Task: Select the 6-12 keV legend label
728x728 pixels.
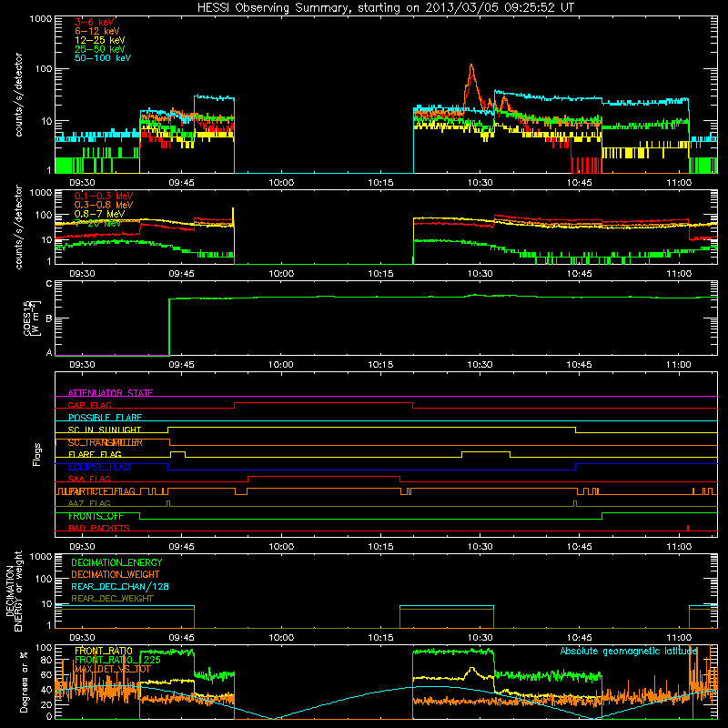Action: click(x=97, y=31)
